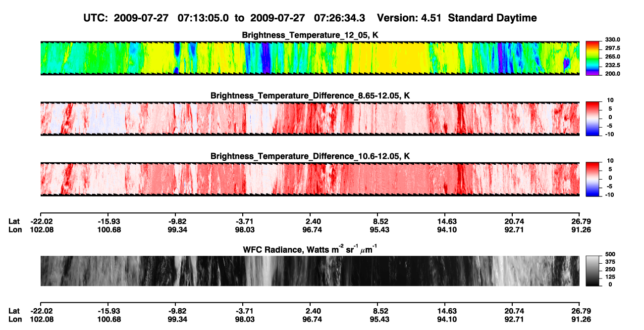Click the "250" tick on the WFC colorbar
Viewport: 644px width, 330px height.
(x=610, y=269)
